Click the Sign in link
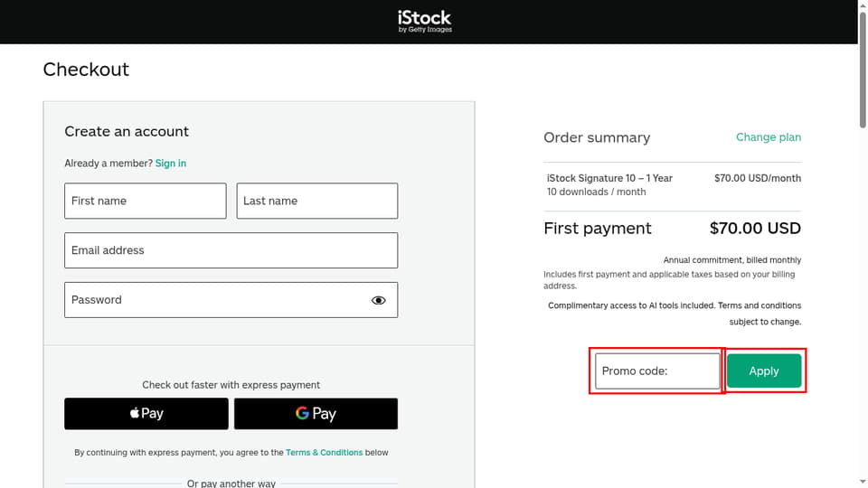This screenshot has width=868, height=488. pyautogui.click(x=171, y=164)
